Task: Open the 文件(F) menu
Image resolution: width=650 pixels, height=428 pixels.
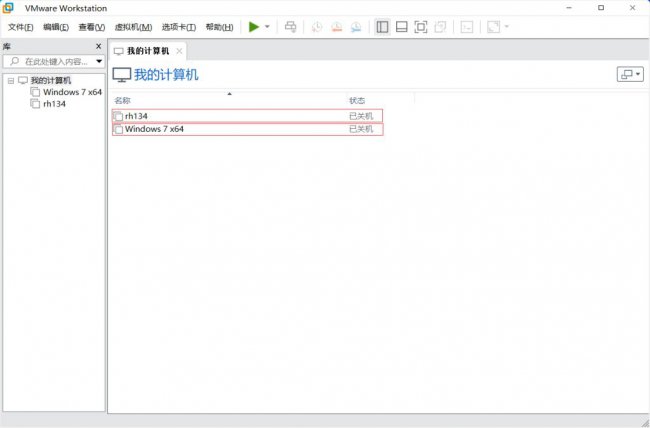Action: tap(21, 27)
